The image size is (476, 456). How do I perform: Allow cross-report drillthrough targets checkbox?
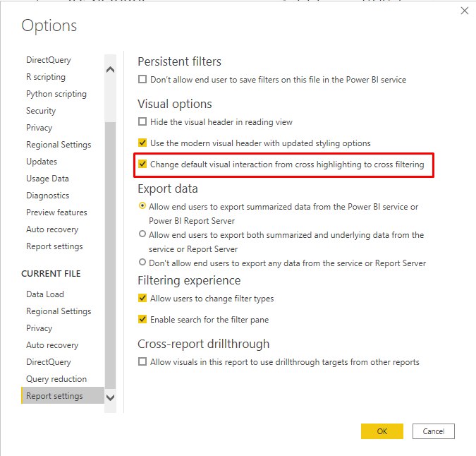click(142, 361)
